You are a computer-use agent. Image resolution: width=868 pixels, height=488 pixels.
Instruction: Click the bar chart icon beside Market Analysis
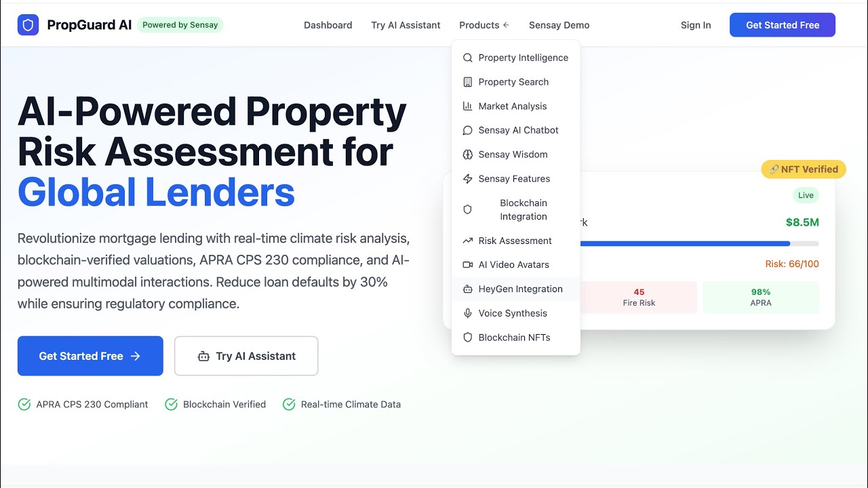tap(467, 106)
